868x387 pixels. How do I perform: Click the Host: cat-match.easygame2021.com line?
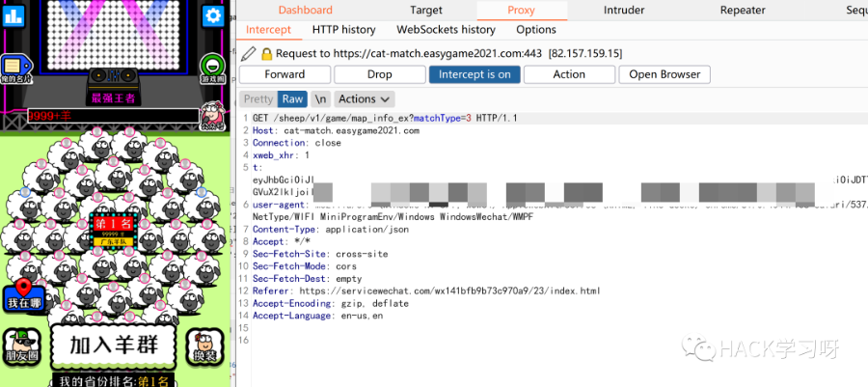[x=336, y=130]
